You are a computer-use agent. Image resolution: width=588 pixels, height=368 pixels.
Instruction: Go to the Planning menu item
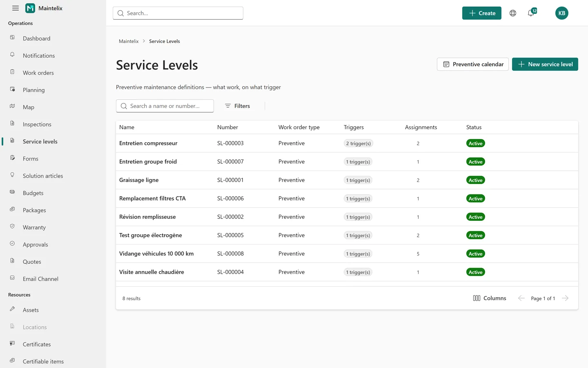[53, 90]
